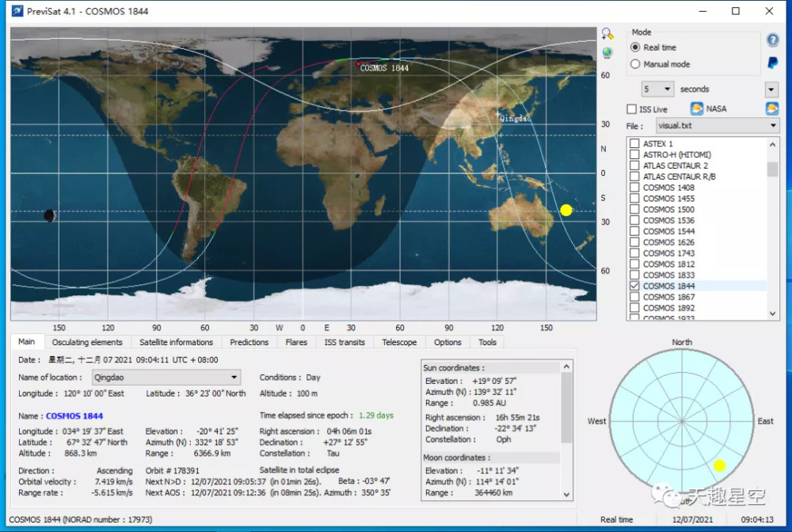
Task: Click the magnifier zoom icon beside map
Action: [x=607, y=34]
